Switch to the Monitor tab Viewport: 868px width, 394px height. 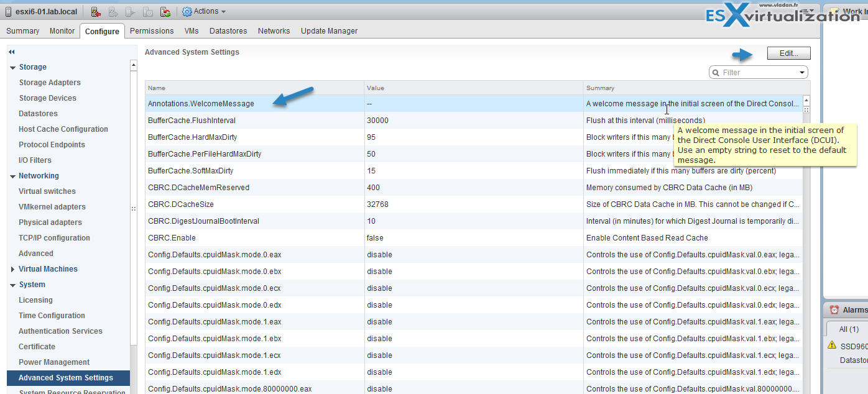(62, 31)
